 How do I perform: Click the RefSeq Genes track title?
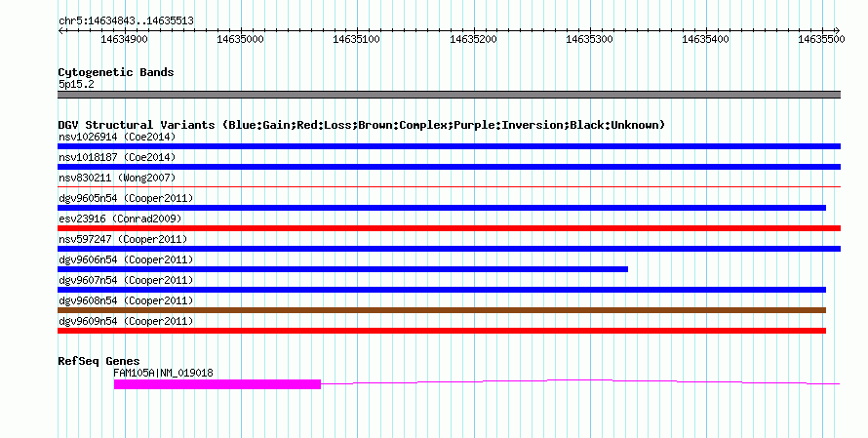click(x=99, y=361)
